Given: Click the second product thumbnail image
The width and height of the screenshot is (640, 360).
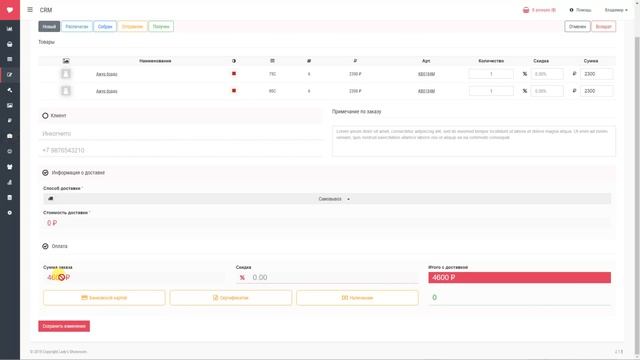Looking at the screenshot, I should [x=66, y=91].
